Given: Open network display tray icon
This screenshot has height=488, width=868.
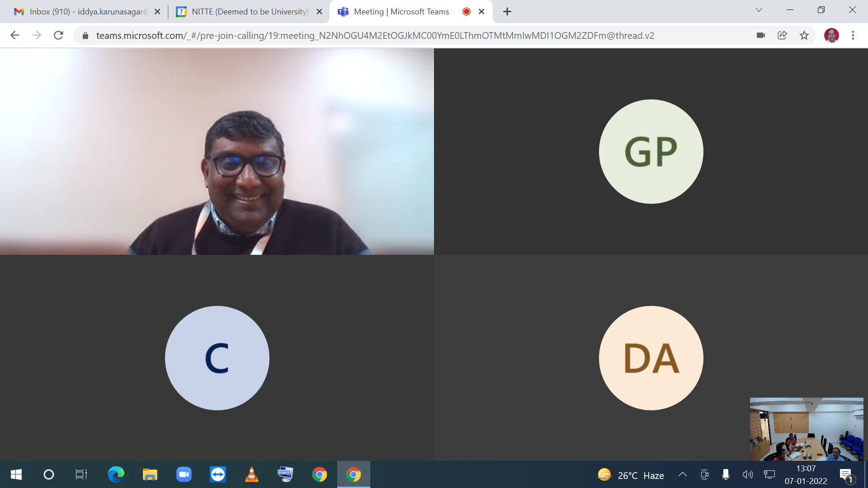Looking at the screenshot, I should [769, 474].
